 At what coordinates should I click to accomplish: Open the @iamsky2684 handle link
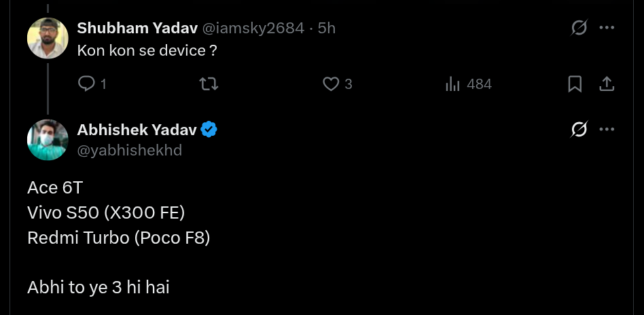(x=251, y=28)
